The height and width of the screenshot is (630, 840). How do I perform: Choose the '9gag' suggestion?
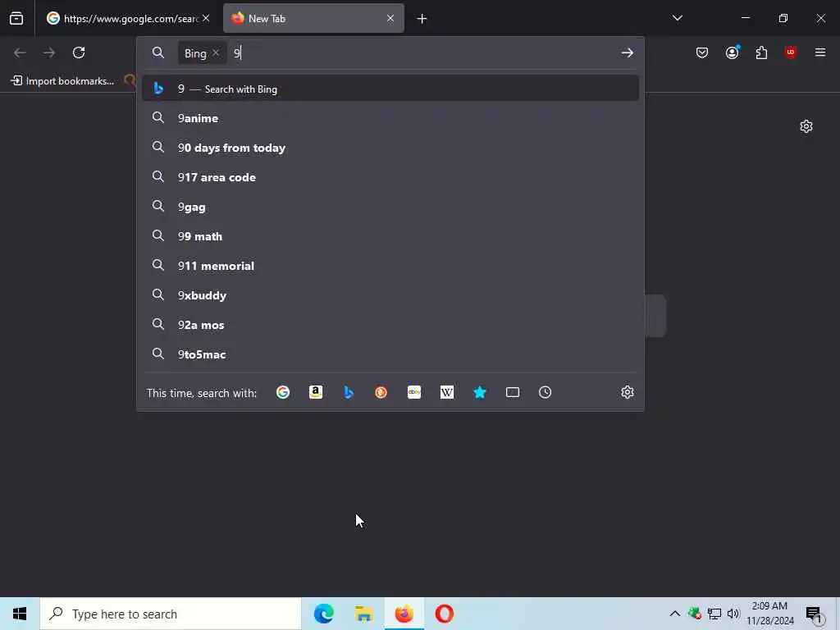tap(390, 206)
